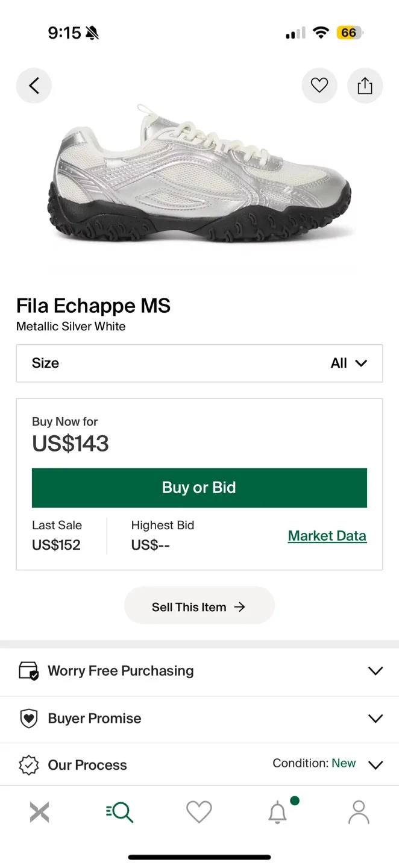Open notifications via the bell icon
The height and width of the screenshot is (868, 399).
coord(278,812)
